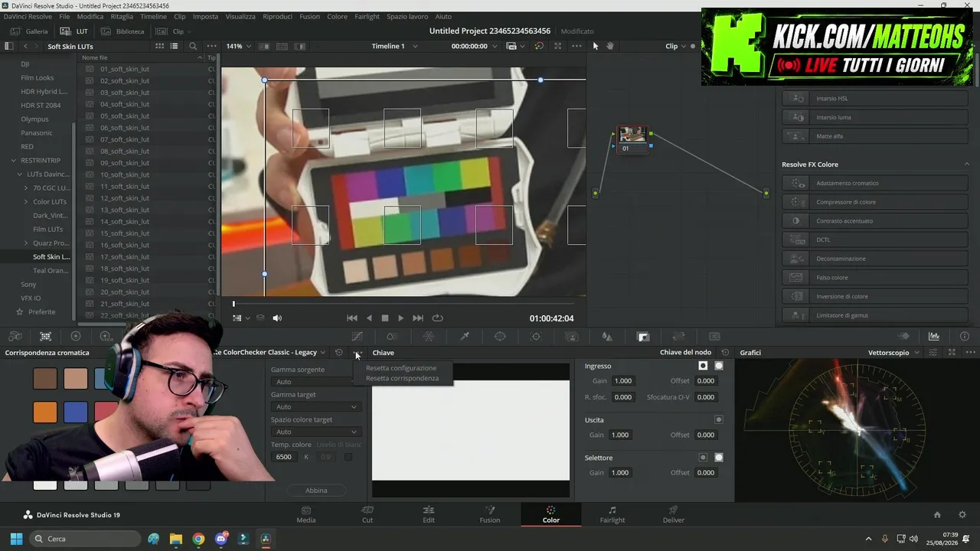The height and width of the screenshot is (551, 980).
Task: Open viewer zoom 141% dropdown
Action: (x=238, y=46)
